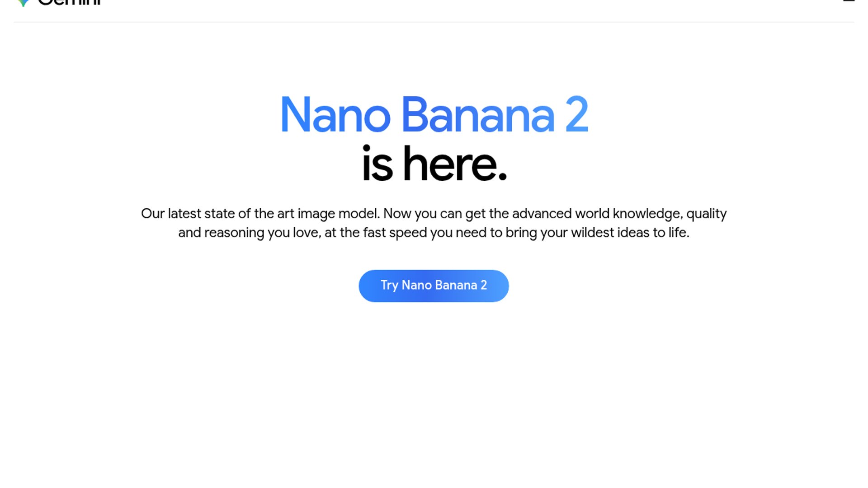Viewport: 868px width, 488px height.
Task: Click the Gemini wordmark in the header
Action: (69, 2)
